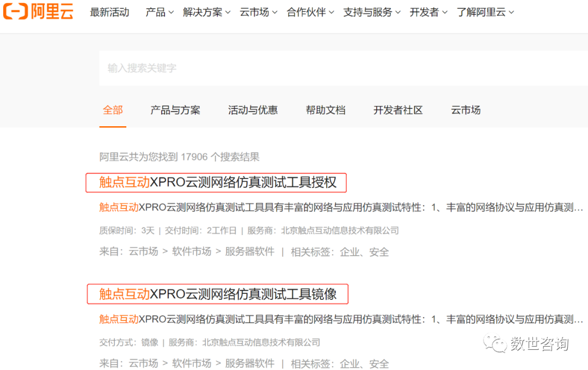Click 服务器软件 breadcrumb under 工具授权 result
588x370 pixels.
(x=250, y=251)
